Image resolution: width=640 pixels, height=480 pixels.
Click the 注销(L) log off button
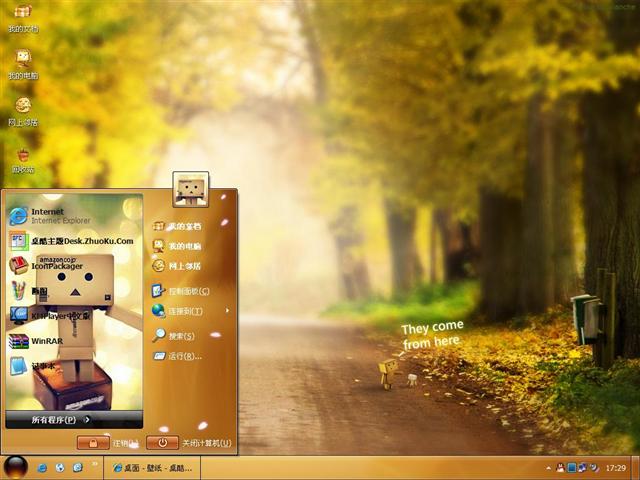94,442
